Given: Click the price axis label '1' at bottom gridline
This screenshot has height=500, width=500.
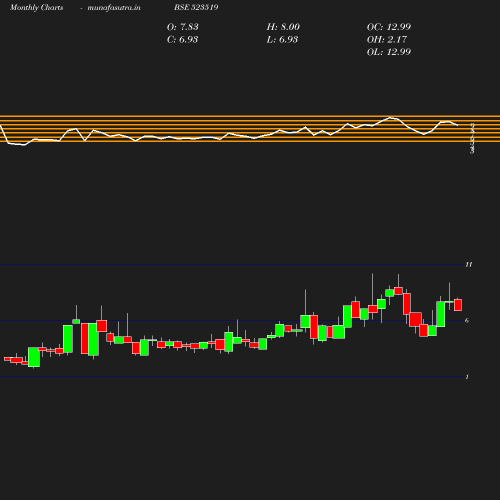Looking at the screenshot, I should pos(467,377).
